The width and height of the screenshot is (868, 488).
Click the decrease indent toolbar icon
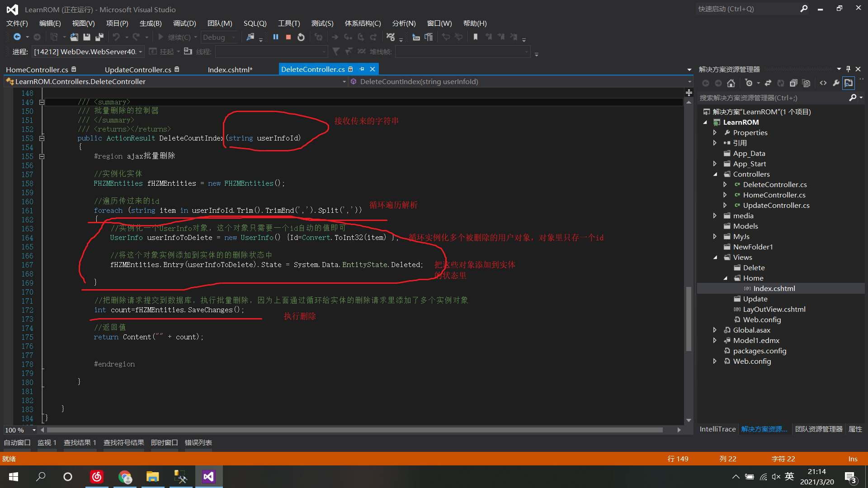(416, 37)
